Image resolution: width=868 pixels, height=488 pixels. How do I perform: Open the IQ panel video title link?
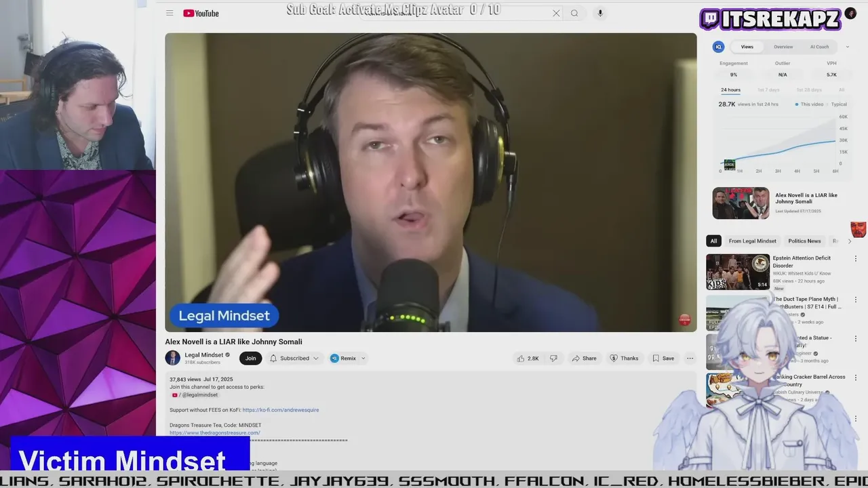point(806,199)
